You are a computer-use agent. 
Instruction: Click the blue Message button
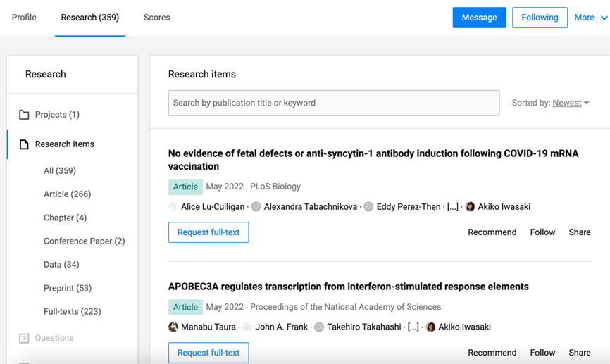coord(479,18)
